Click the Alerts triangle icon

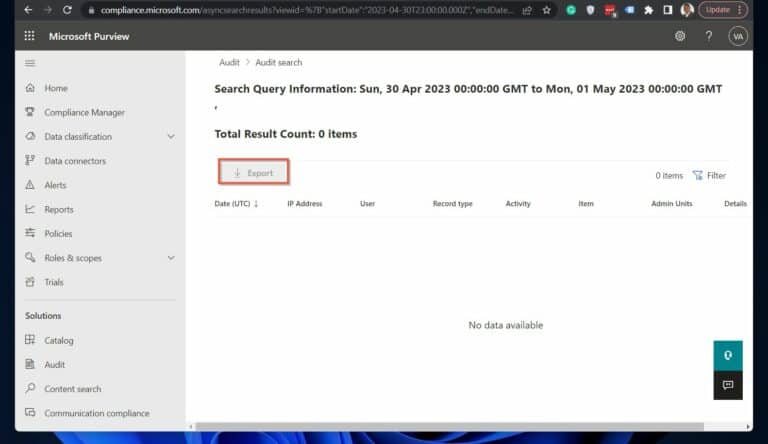(30, 185)
